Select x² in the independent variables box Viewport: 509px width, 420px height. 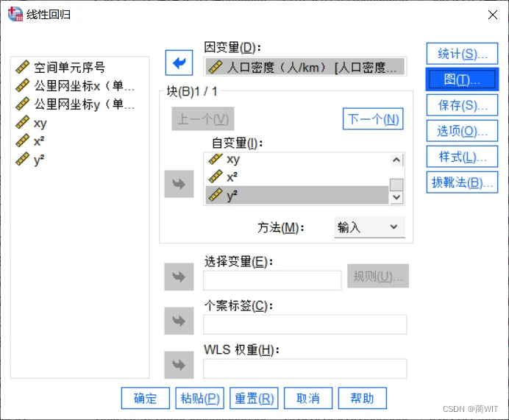232,177
